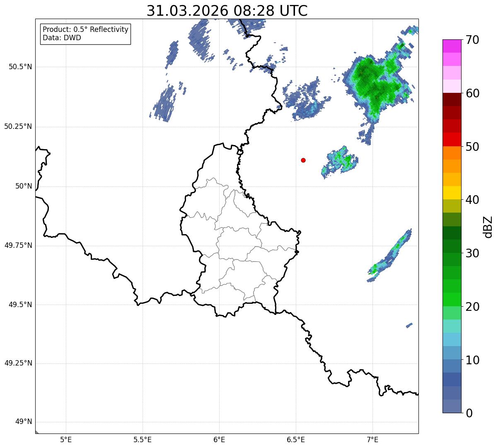Click the 0 dBZ colorbar label
This screenshot has width=498, height=448.
pyautogui.click(x=469, y=413)
